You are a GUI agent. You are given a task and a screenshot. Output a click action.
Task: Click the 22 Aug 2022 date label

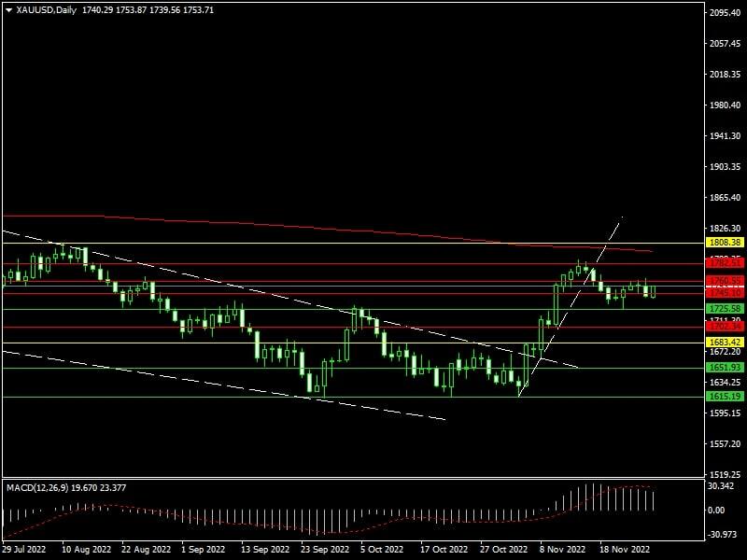click(146, 549)
